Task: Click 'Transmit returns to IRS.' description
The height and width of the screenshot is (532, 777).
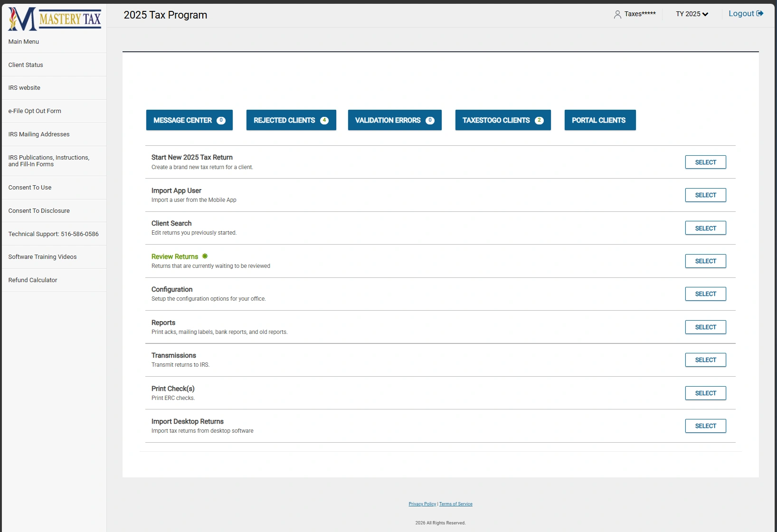Action: click(180, 365)
